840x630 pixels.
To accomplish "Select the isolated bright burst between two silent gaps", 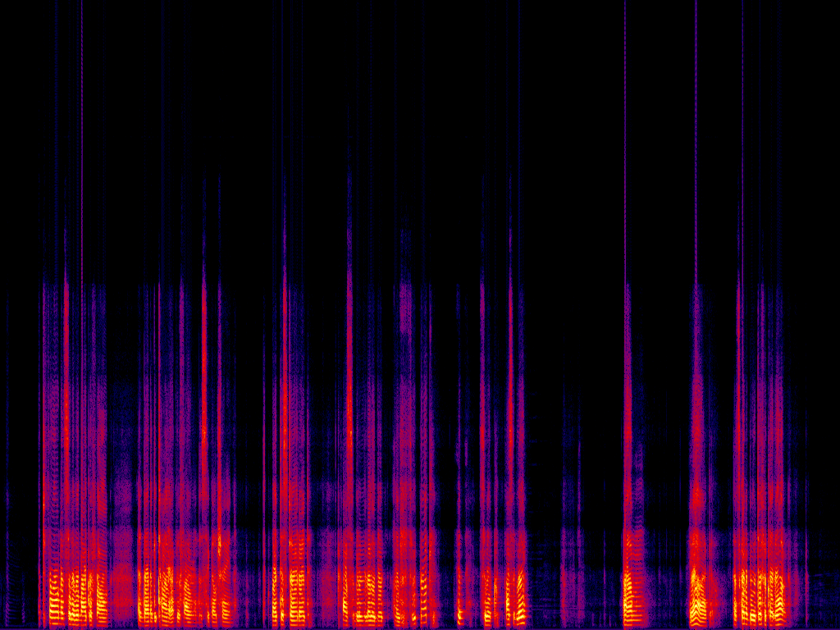I will (x=632, y=592).
